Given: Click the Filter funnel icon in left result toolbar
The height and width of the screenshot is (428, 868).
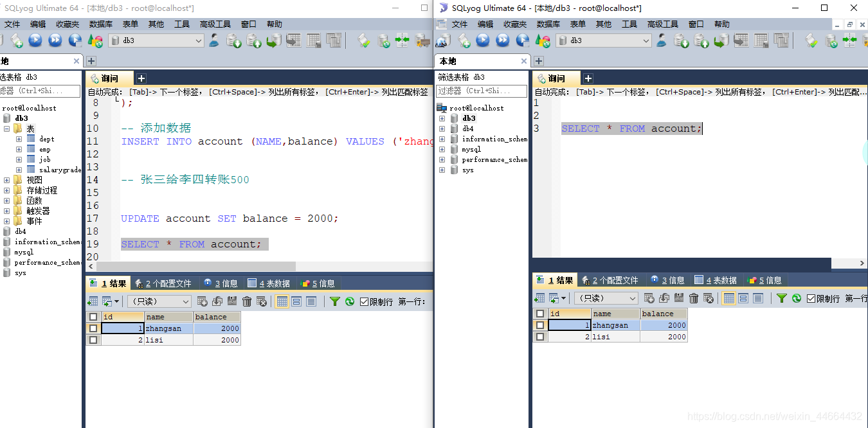Looking at the screenshot, I should click(334, 301).
